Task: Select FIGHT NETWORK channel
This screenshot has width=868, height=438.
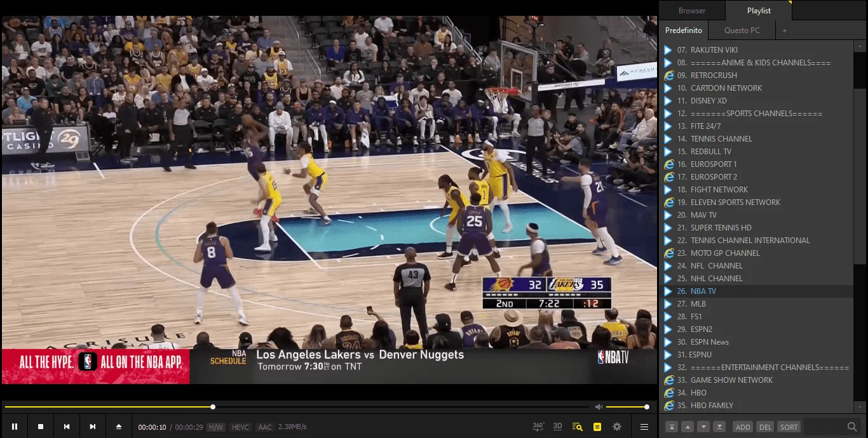Action: click(756, 189)
